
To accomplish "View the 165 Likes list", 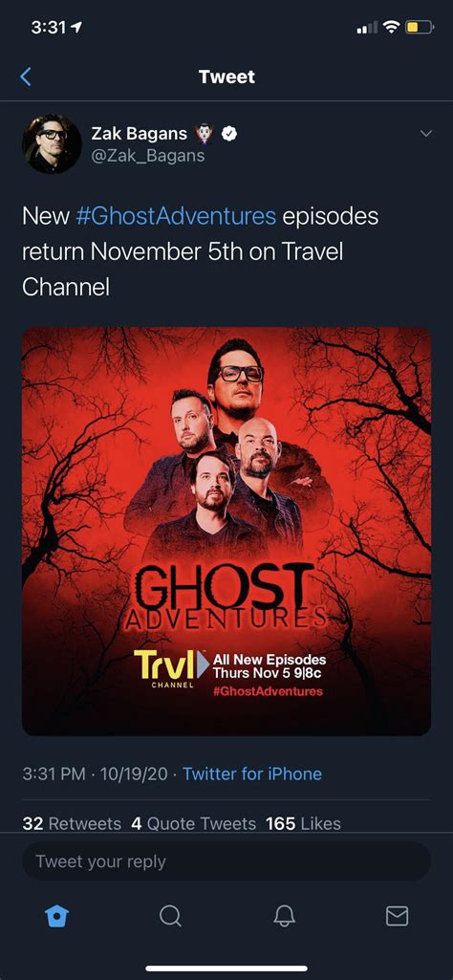I will tap(304, 824).
